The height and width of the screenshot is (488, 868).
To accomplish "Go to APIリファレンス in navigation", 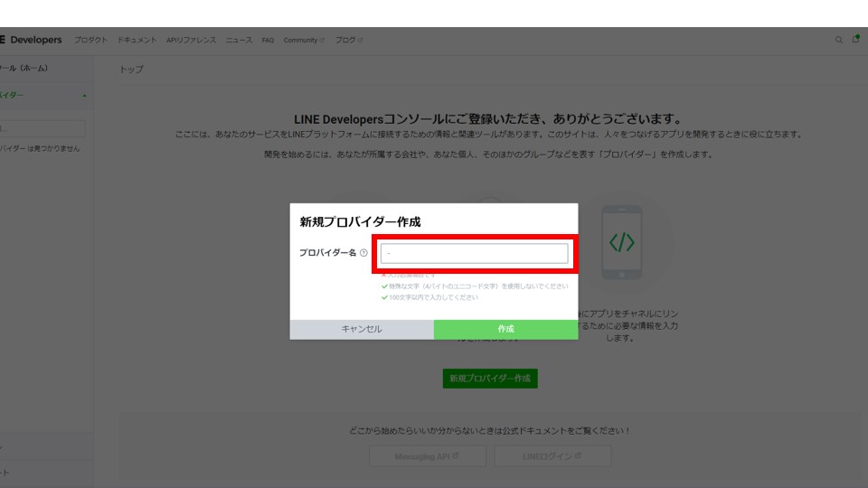I will tap(191, 40).
